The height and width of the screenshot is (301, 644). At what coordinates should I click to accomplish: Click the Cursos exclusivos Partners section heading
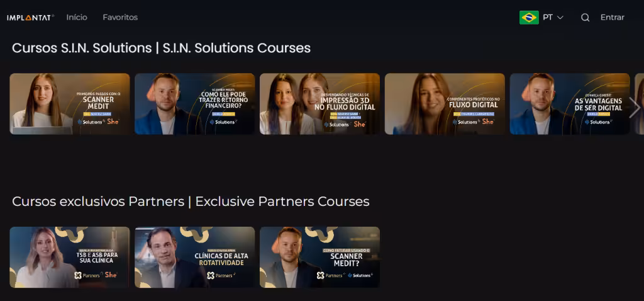pos(191,202)
